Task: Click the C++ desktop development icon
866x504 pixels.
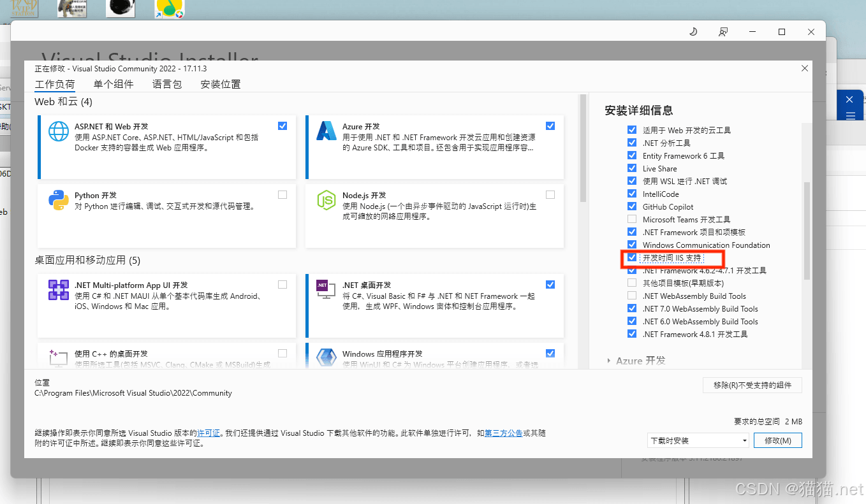Action: (x=59, y=358)
